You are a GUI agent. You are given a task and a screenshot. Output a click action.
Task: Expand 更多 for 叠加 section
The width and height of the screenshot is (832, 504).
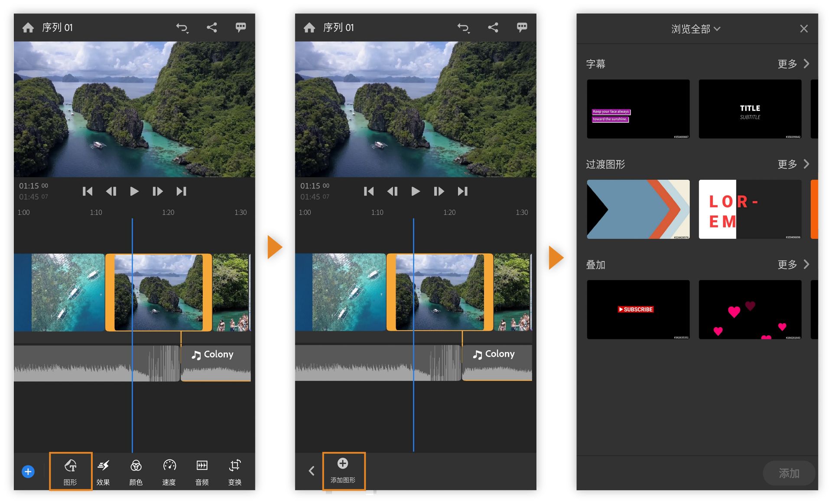point(793,264)
